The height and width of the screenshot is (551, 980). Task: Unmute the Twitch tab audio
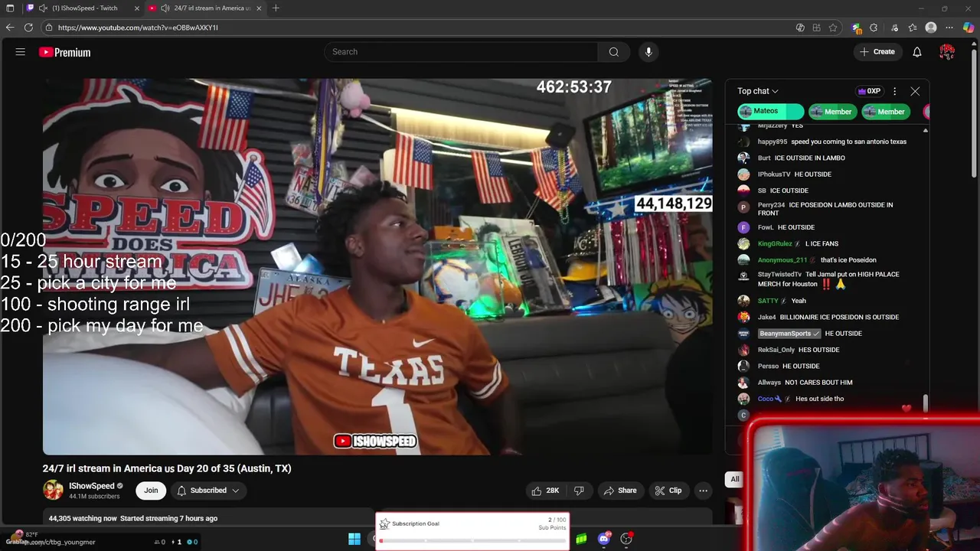click(x=44, y=8)
